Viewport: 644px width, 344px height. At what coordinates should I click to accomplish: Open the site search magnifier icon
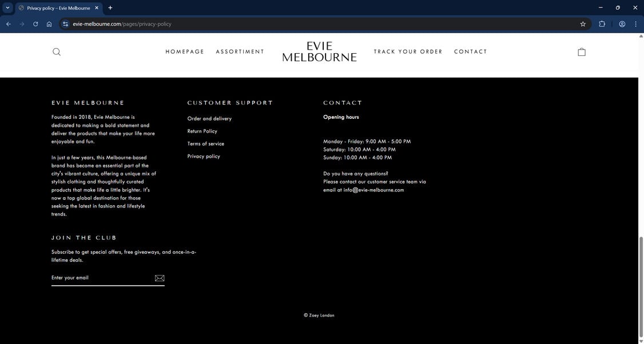[57, 52]
